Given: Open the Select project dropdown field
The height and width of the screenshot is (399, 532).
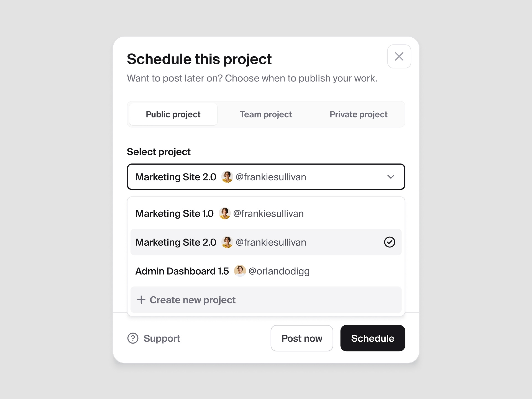Looking at the screenshot, I should coord(266,177).
